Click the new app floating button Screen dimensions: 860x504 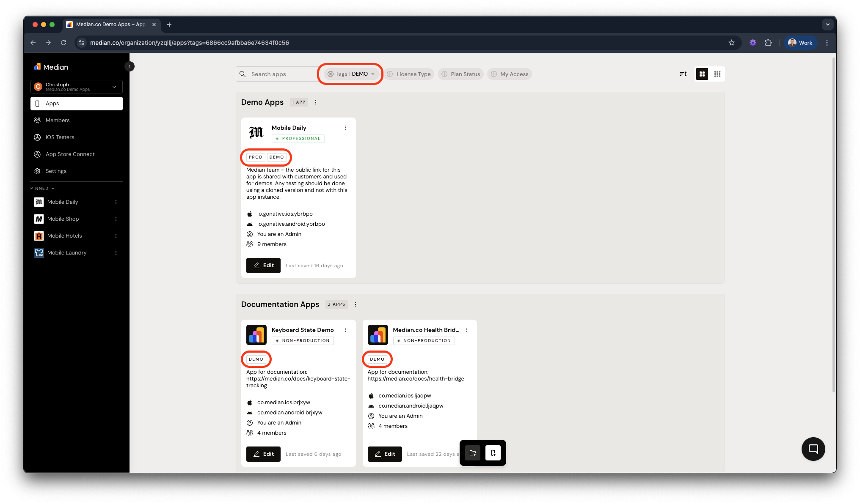coord(493,453)
